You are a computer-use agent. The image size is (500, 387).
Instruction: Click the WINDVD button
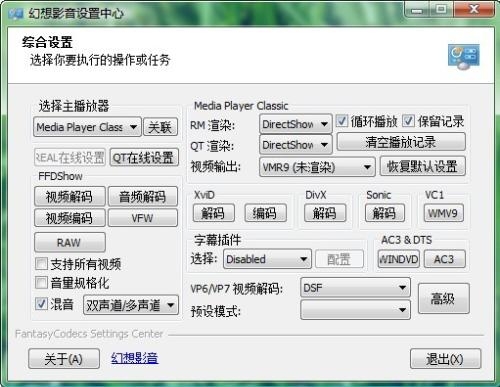pos(399,259)
